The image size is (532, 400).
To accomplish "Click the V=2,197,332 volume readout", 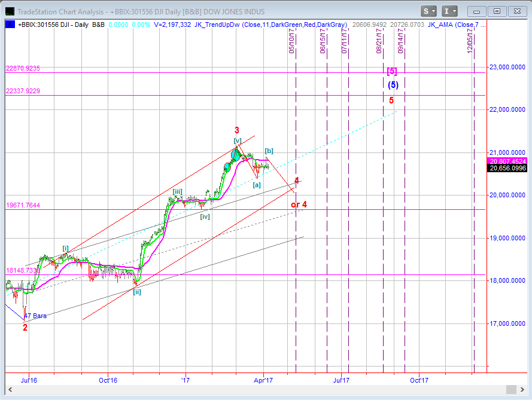I will (172, 25).
